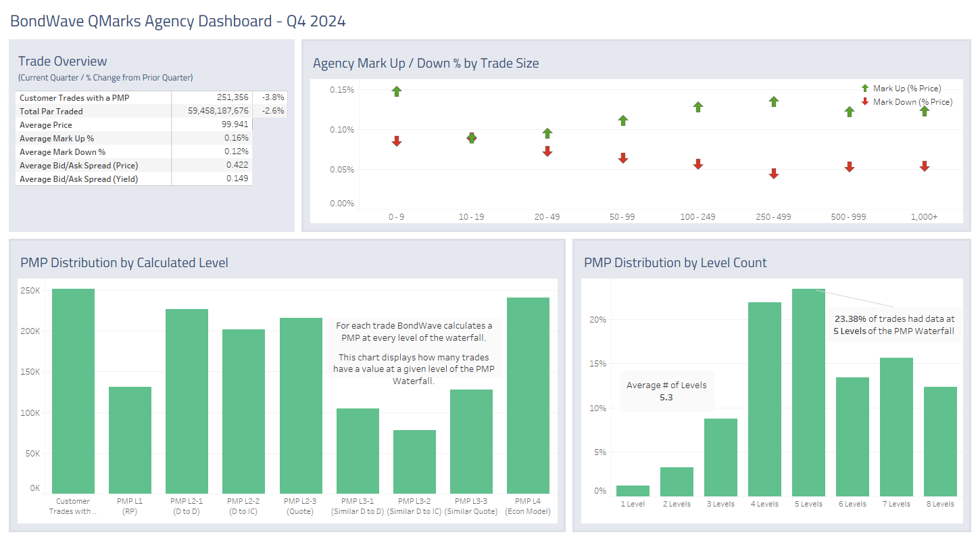This screenshot has width=980, height=541.
Task: Select the 2 Levels bar
Action: (x=677, y=481)
